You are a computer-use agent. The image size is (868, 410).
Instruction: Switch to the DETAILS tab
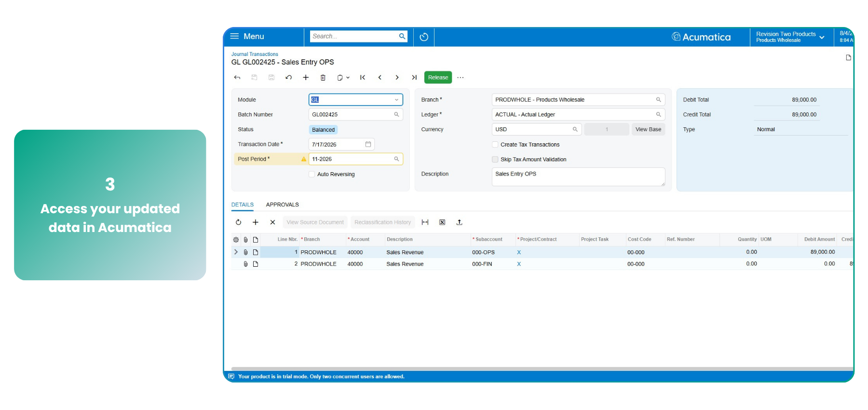[x=243, y=205]
